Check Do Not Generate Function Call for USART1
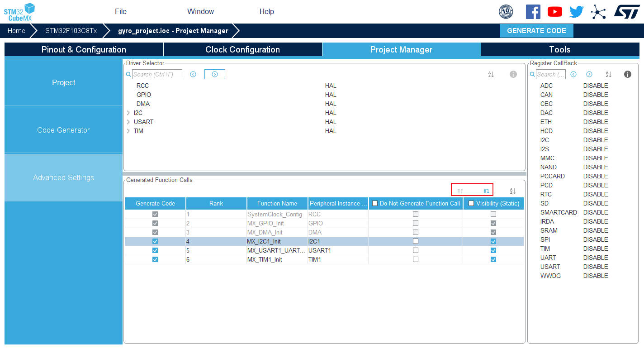Viewport: 644px width, 349px height. point(416,250)
